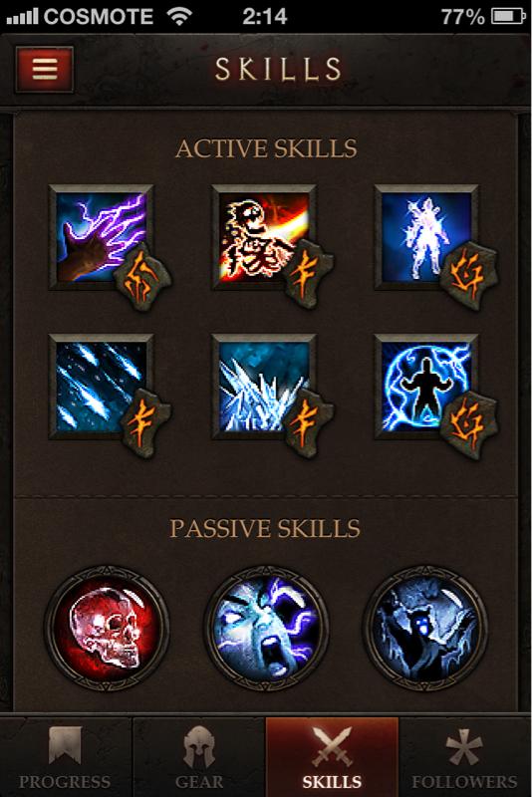Switch to the Progress tab
The width and height of the screenshot is (532, 797).
(65, 757)
